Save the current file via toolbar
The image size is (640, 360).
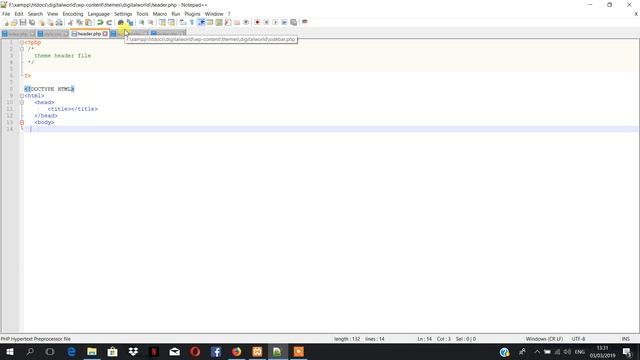[x=23, y=22]
